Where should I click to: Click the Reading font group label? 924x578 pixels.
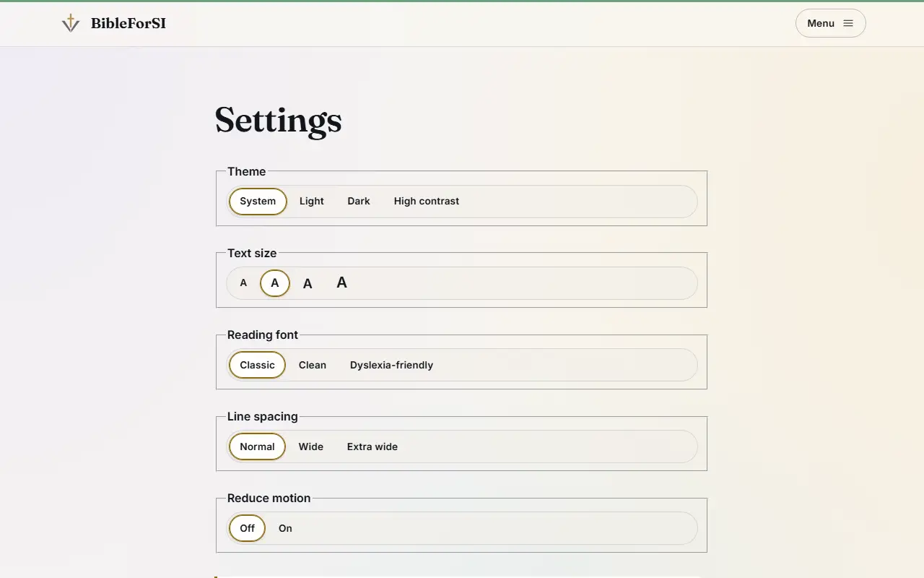pos(263,335)
